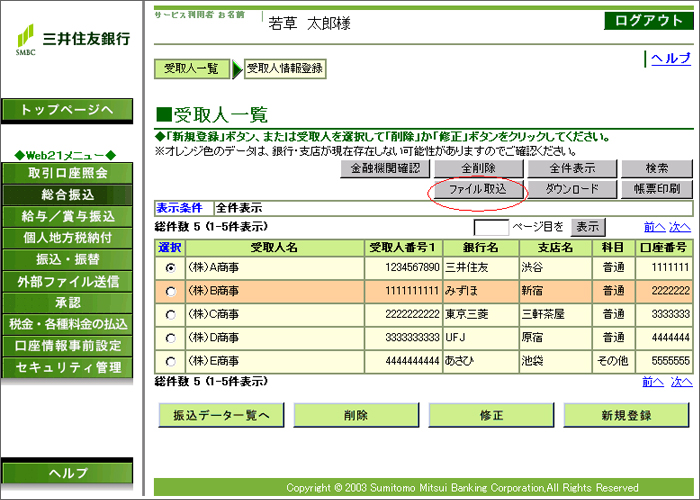Viewport: 700px width, 500px height.
Task: Click the (株)D商事 name cell
Action: pos(275,338)
